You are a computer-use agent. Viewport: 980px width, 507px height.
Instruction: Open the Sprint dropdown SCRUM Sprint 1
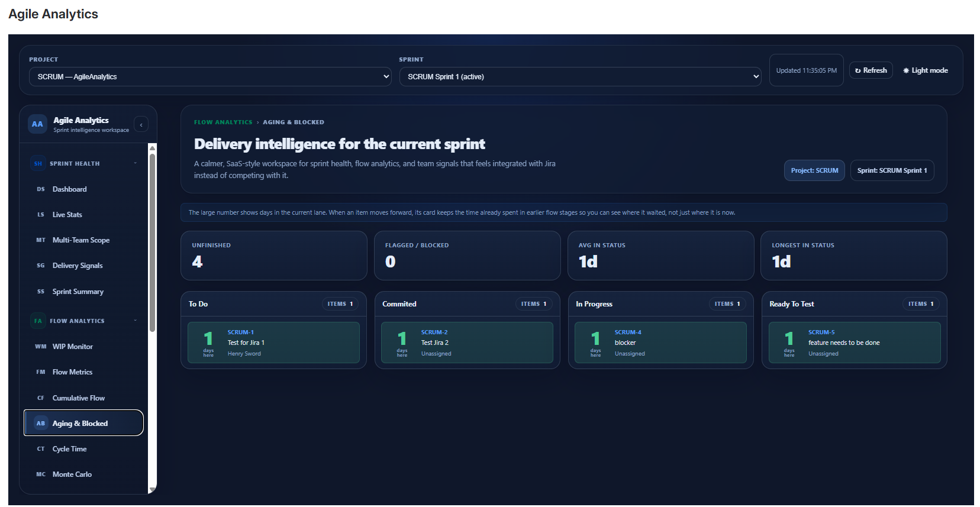coord(580,77)
